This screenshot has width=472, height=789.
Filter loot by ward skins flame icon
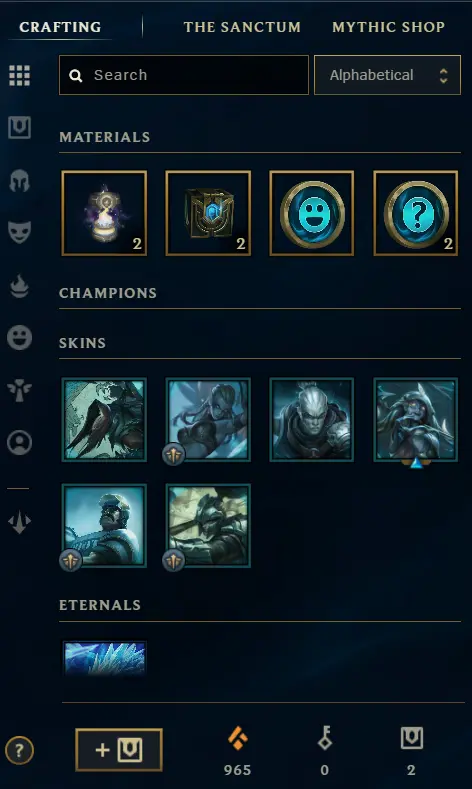coord(20,286)
